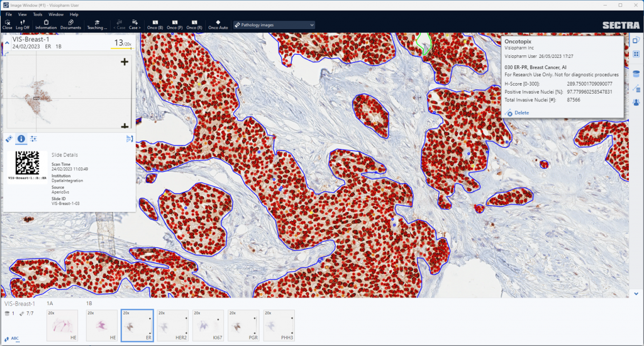The image size is (644, 346).
Task: Click the grid layout icon in right sidebar
Action: (636, 55)
